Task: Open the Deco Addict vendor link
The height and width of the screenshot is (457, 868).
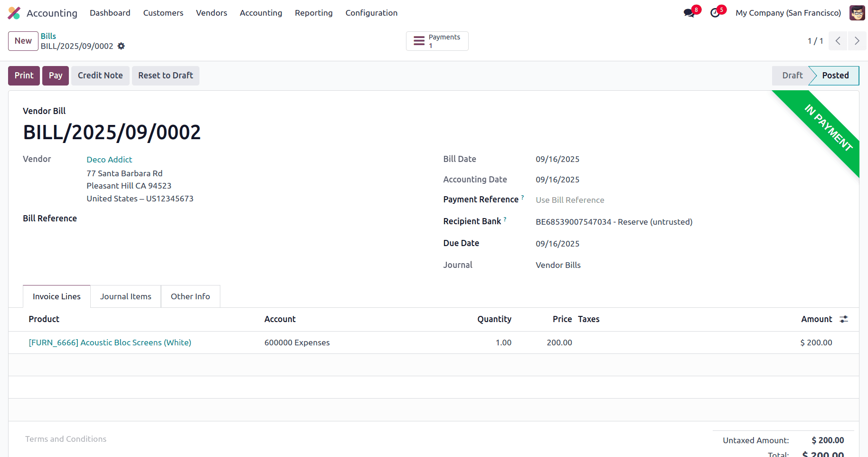Action: click(x=109, y=159)
